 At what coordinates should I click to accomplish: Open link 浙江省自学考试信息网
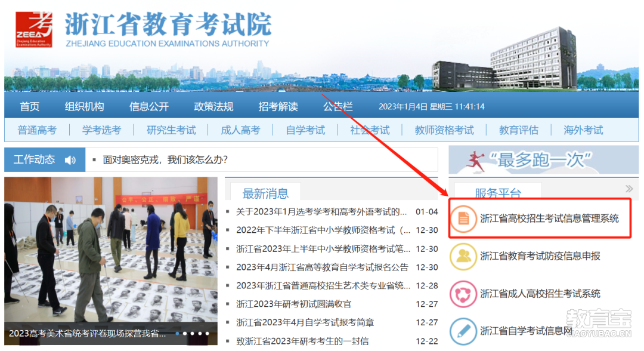(526, 331)
